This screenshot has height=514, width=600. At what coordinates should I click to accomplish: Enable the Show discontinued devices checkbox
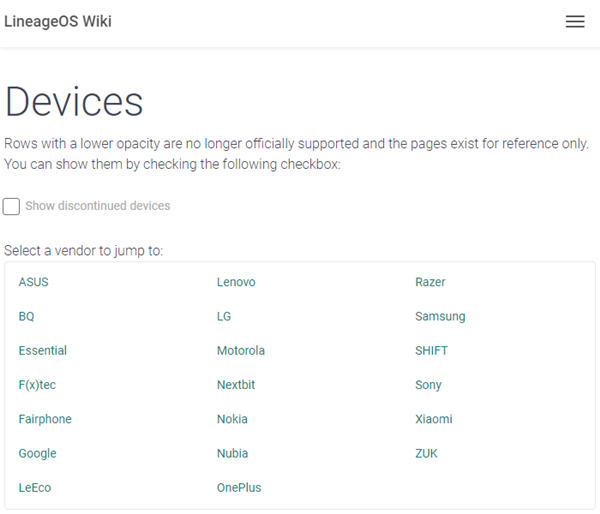[x=12, y=206]
